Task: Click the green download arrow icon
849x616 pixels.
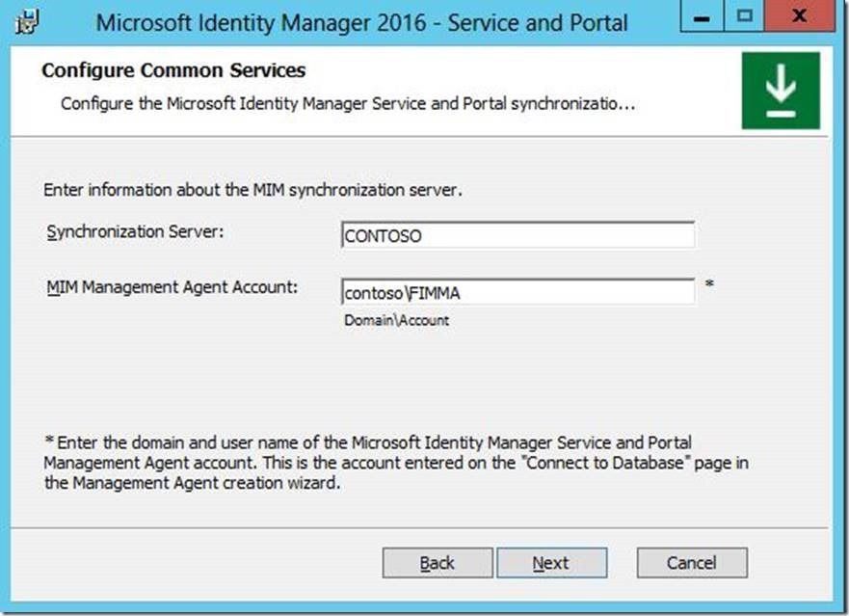Action: point(781,91)
